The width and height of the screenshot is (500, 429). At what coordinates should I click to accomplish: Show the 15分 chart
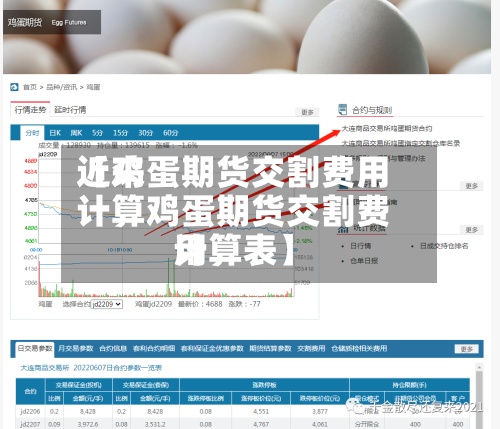(x=120, y=133)
